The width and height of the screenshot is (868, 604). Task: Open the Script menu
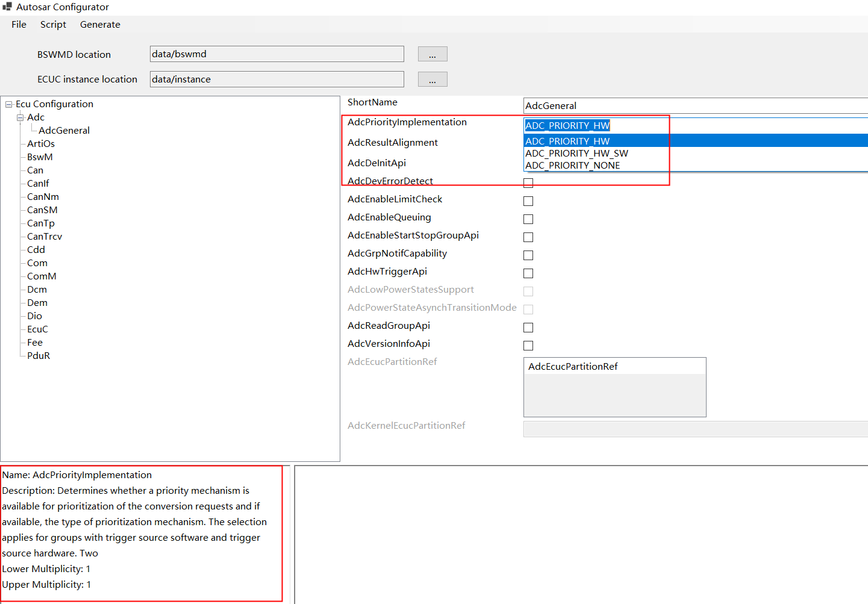pyautogui.click(x=53, y=24)
